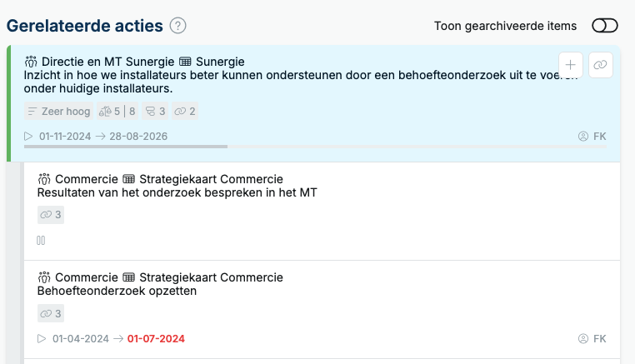Click the Zeer hoog priority badge

click(x=58, y=112)
